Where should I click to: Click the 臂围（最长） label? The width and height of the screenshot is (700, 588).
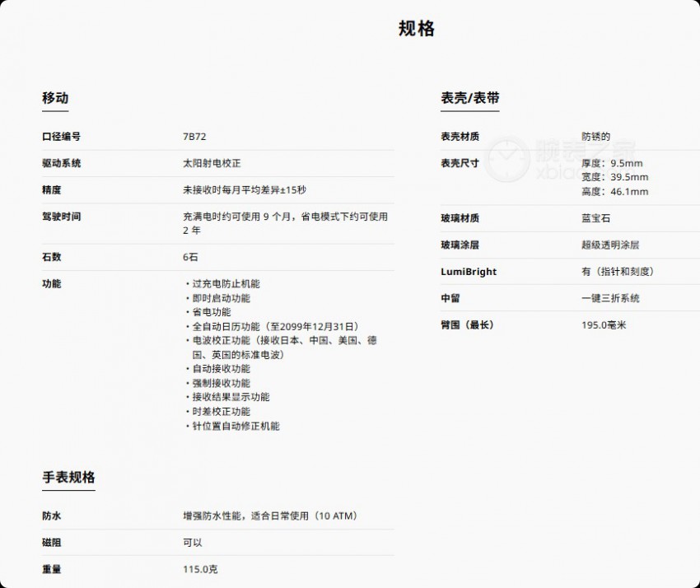pos(467,325)
